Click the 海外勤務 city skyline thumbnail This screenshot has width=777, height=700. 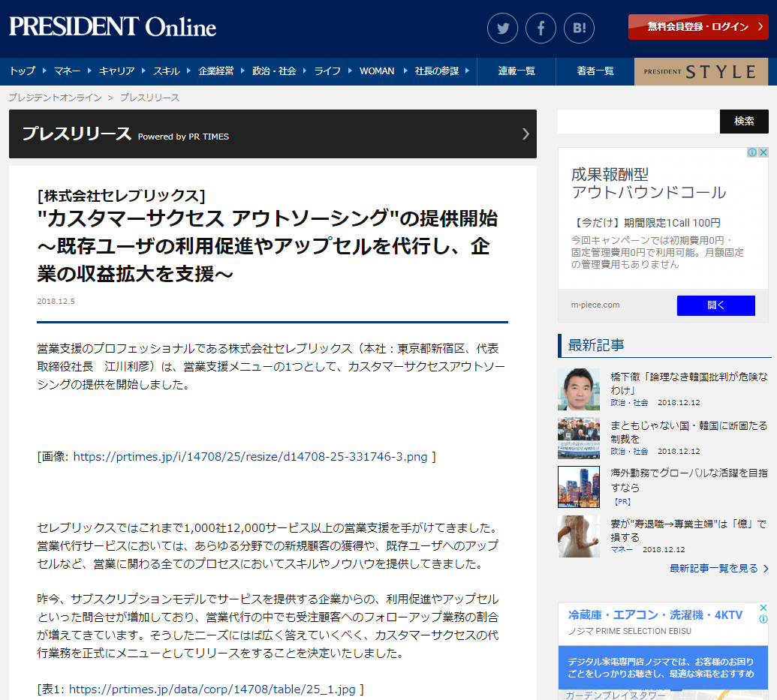click(579, 486)
